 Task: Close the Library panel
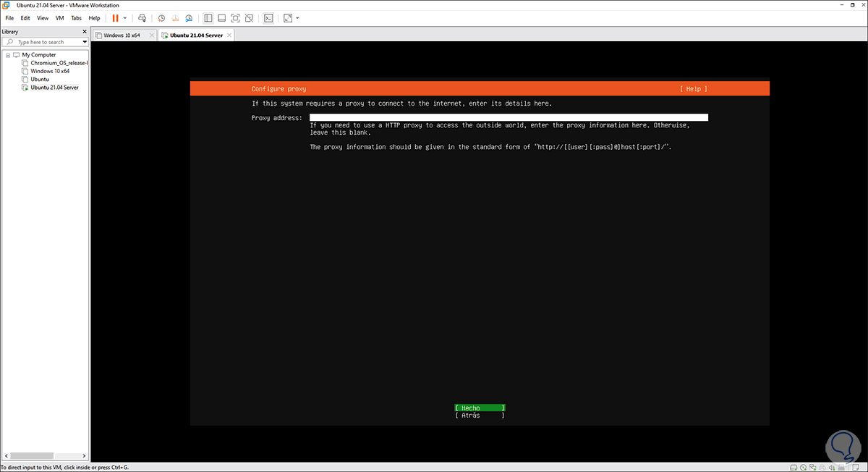pos(85,32)
